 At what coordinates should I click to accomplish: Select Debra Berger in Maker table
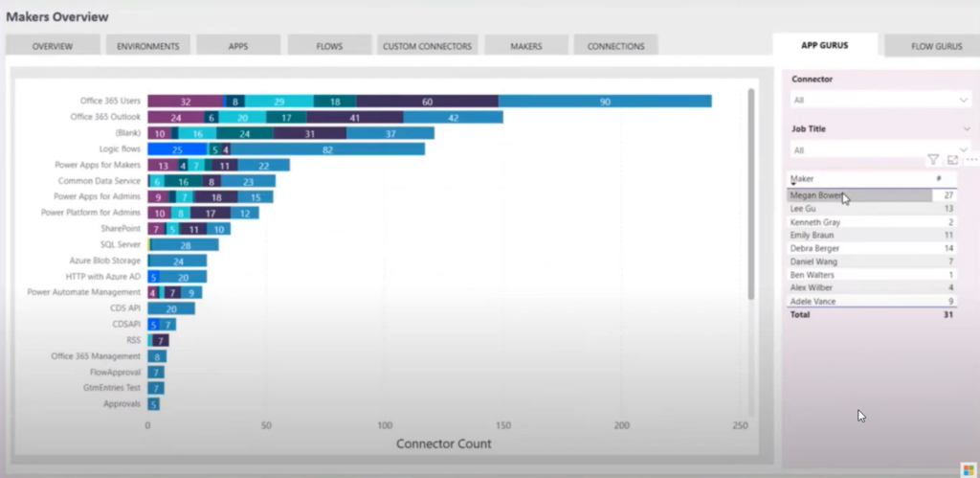pyautogui.click(x=872, y=248)
